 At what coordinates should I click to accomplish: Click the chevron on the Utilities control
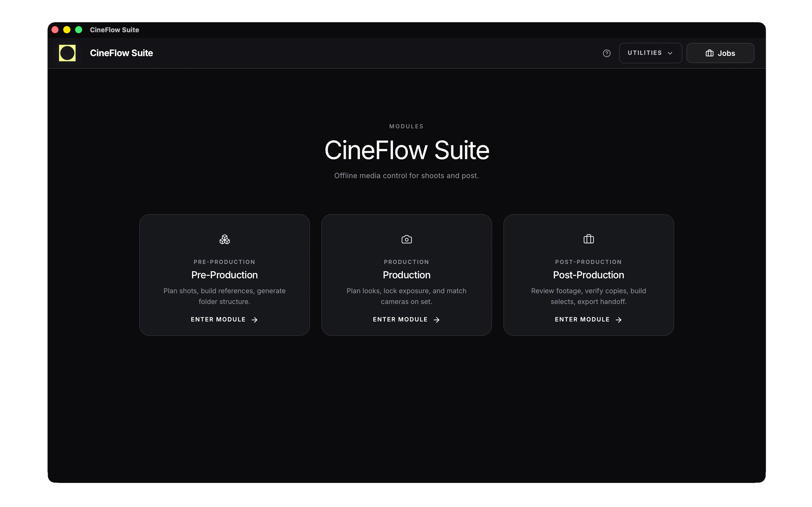670,53
